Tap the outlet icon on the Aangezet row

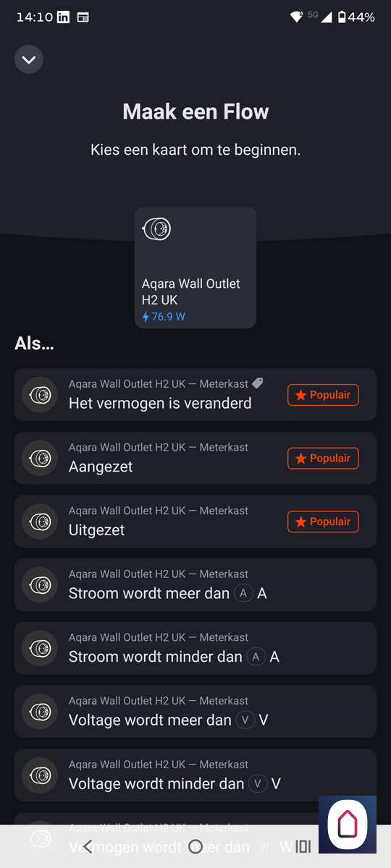(x=40, y=459)
